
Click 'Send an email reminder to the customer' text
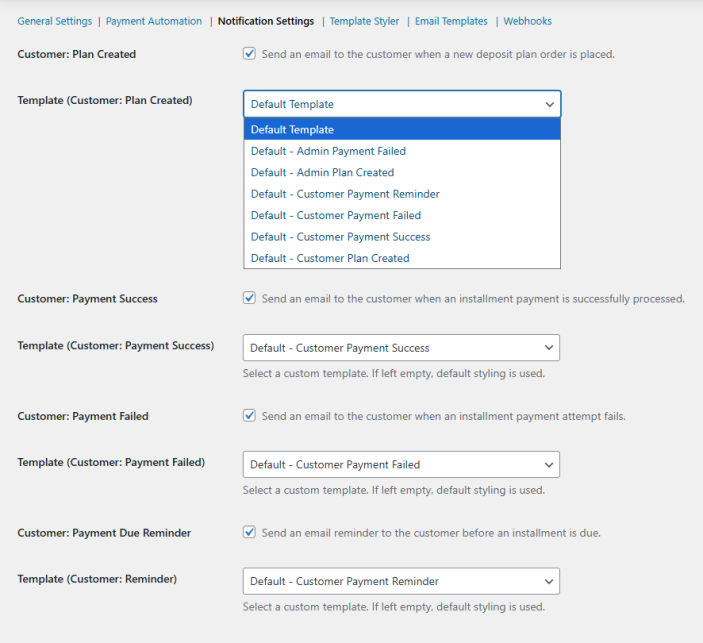click(x=360, y=533)
